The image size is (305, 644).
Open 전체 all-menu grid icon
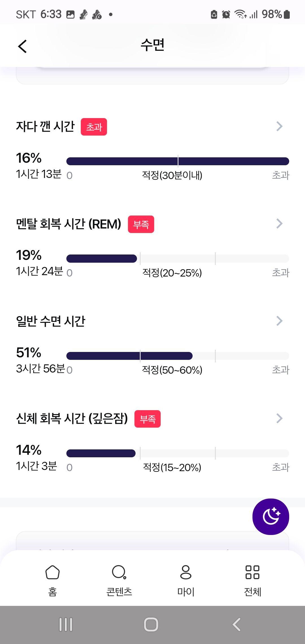pos(252,572)
